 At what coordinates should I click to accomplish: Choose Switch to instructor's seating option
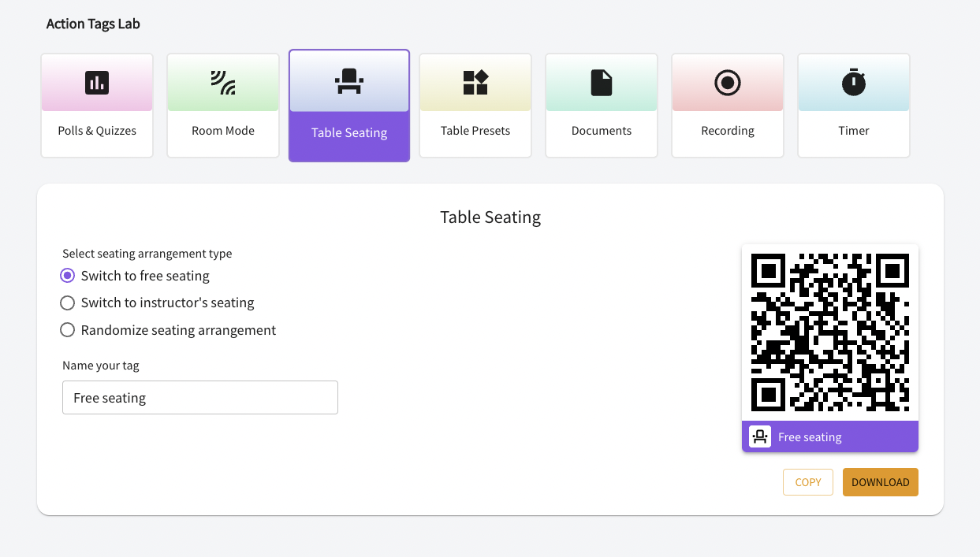click(68, 303)
